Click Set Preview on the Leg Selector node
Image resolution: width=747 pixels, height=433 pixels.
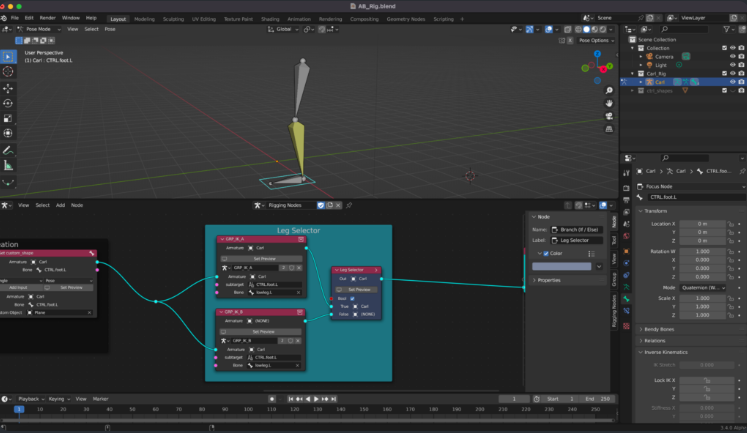[x=355, y=289]
